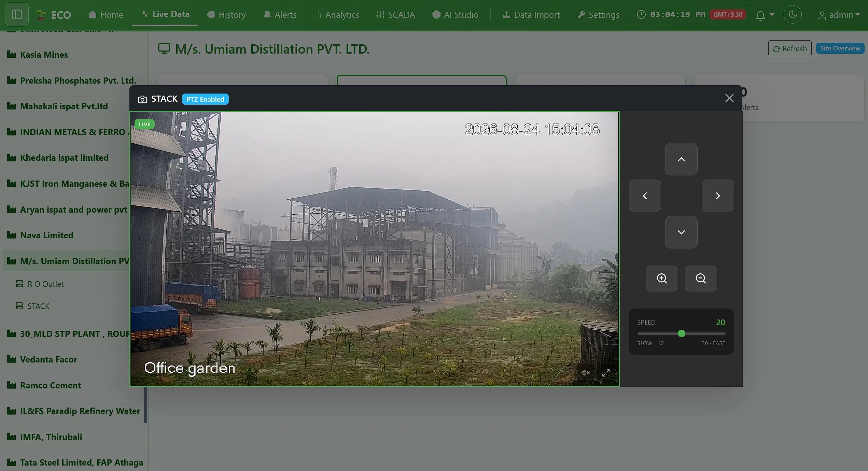Viewport: 868px width, 471px height.
Task: Open Data Import page
Action: (x=531, y=15)
